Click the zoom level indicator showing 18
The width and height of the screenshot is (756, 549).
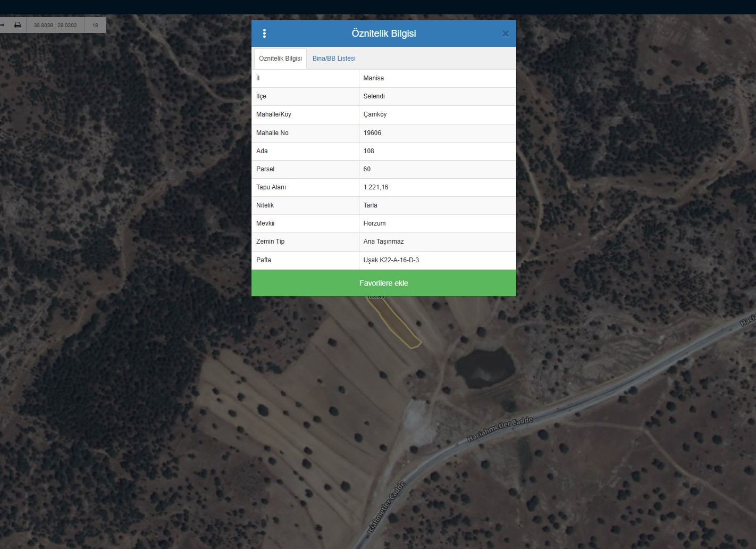pos(95,25)
